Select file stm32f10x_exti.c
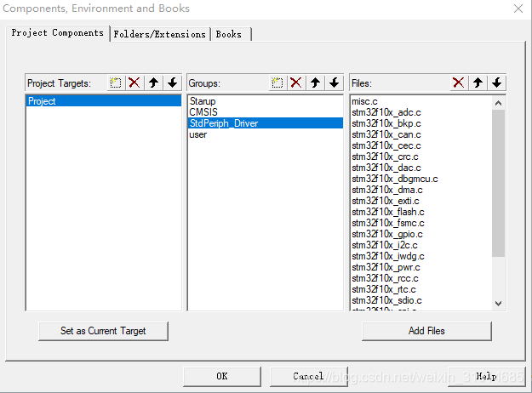 [x=421, y=201]
